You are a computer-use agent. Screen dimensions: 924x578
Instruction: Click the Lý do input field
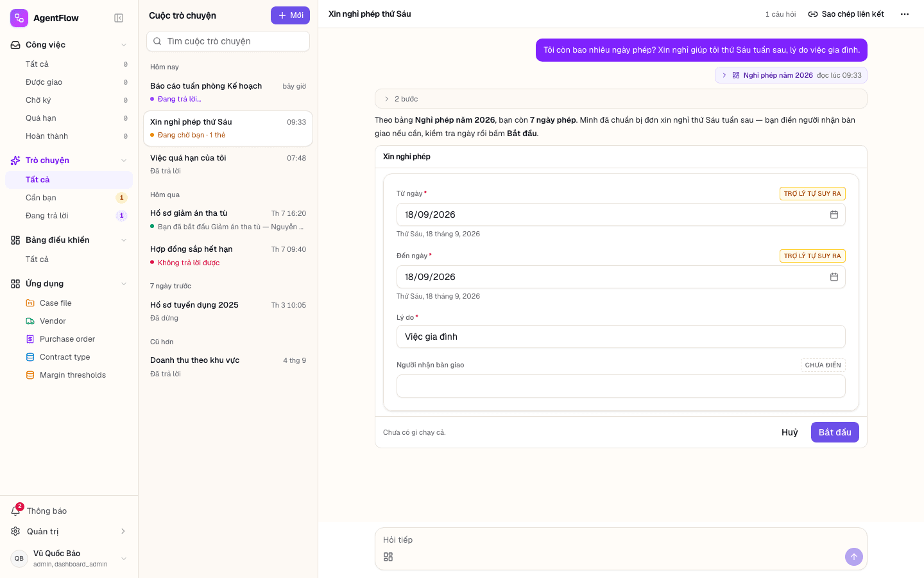pos(621,337)
